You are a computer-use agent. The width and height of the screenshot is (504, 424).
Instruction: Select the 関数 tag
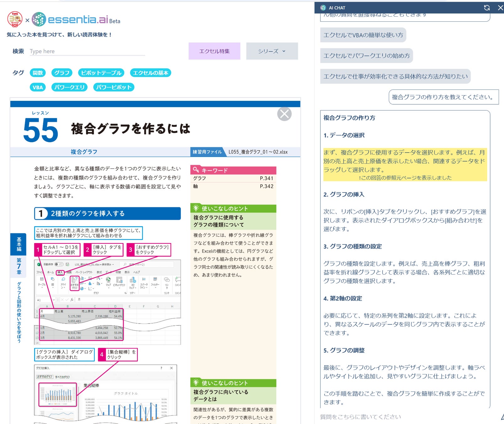click(38, 73)
